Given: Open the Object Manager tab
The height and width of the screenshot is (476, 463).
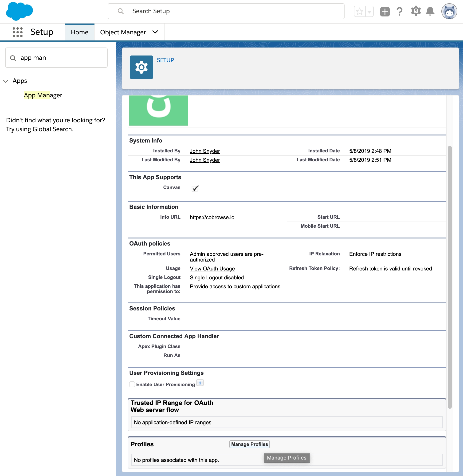Looking at the screenshot, I should tap(123, 32).
